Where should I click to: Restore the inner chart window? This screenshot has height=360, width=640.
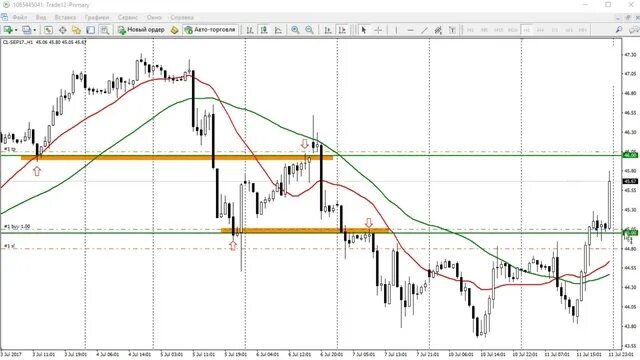coord(628,18)
